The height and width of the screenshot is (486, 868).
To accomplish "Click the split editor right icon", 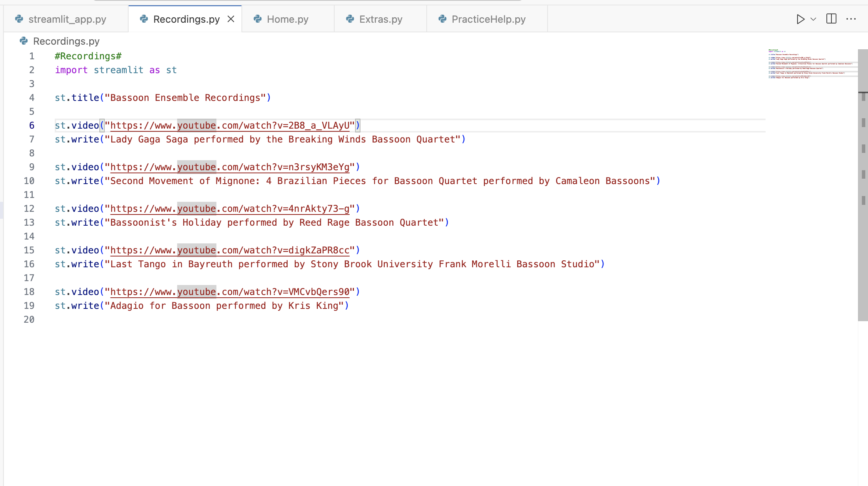I will [x=831, y=19].
